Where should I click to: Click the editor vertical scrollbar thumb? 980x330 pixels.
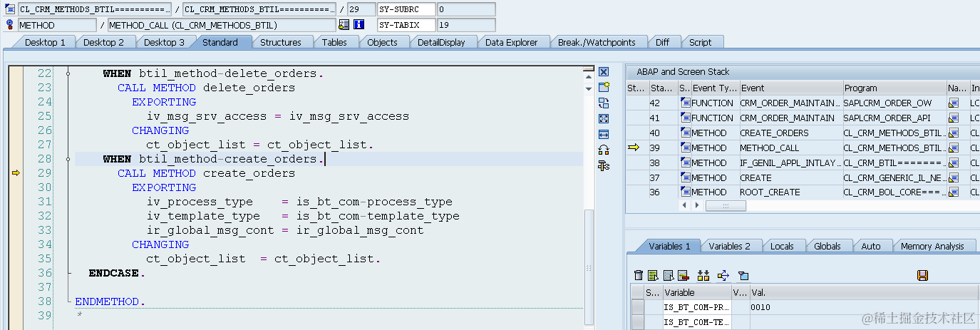[588, 268]
